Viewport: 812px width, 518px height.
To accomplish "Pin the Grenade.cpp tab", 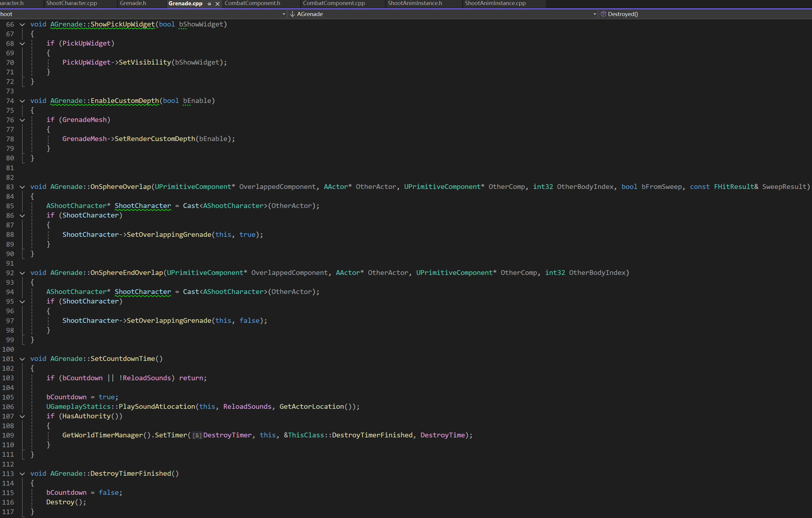I will 209,4.
